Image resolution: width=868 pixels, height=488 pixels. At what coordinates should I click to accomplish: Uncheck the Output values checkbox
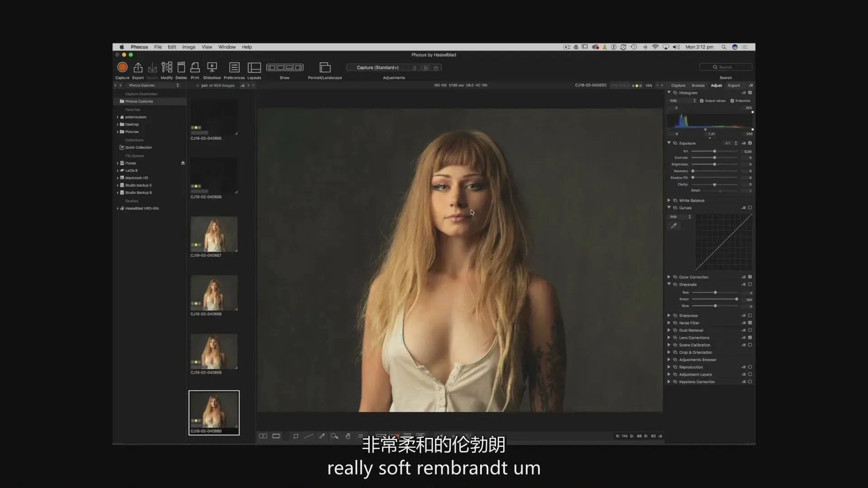pyautogui.click(x=702, y=101)
